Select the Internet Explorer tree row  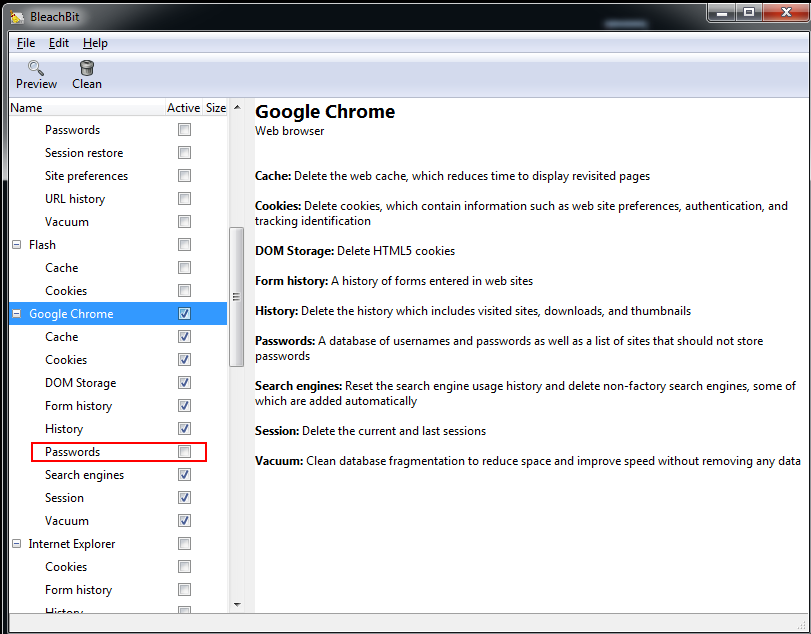pos(118,544)
